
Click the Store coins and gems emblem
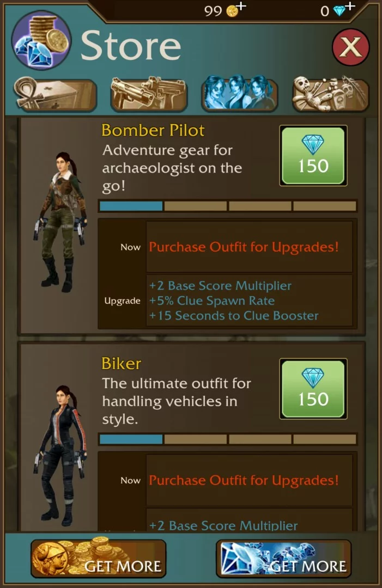click(x=41, y=40)
